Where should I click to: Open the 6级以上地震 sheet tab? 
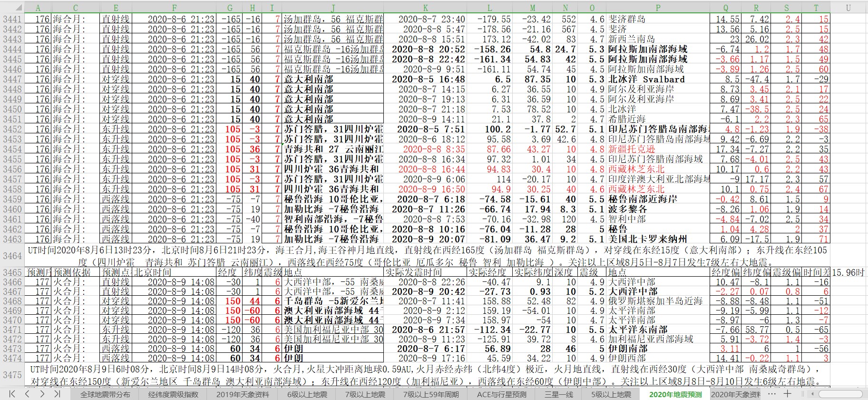point(307,394)
